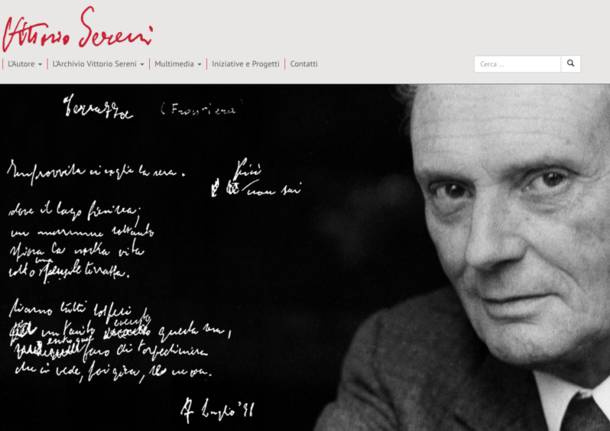
Task: Expand the L'Autore dropdown arrow
Action: pyautogui.click(x=40, y=65)
